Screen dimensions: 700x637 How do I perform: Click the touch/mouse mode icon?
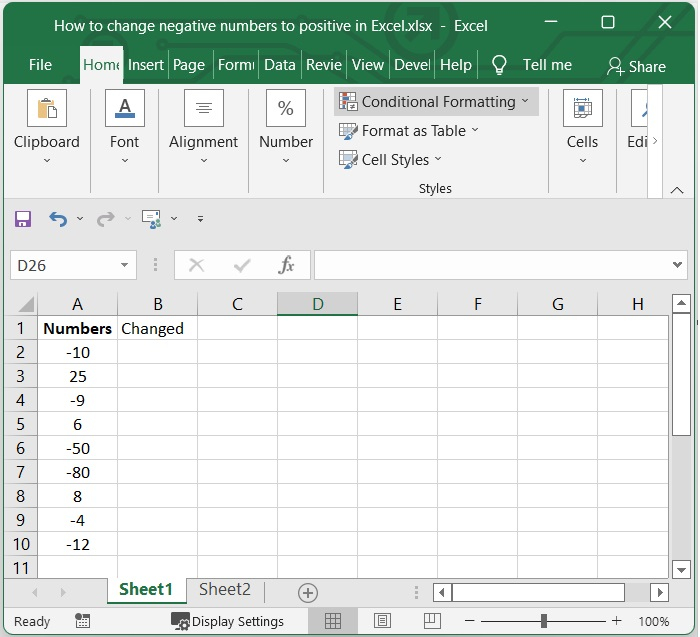[x=152, y=219]
